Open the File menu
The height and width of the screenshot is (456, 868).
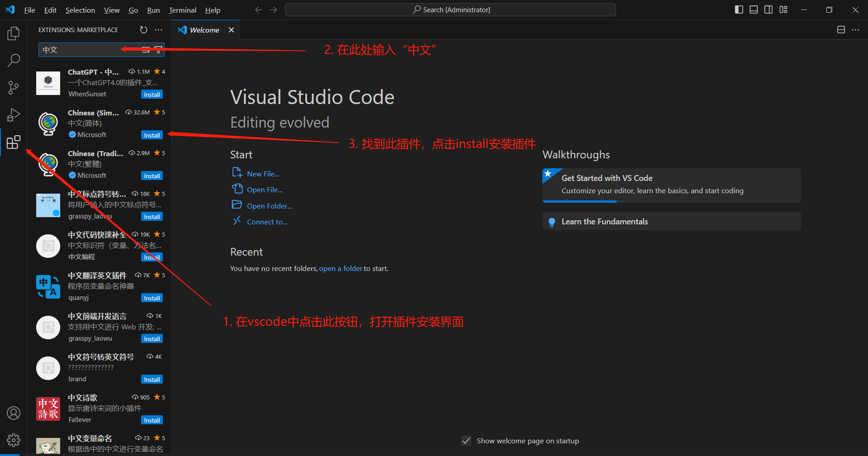pyautogui.click(x=29, y=10)
